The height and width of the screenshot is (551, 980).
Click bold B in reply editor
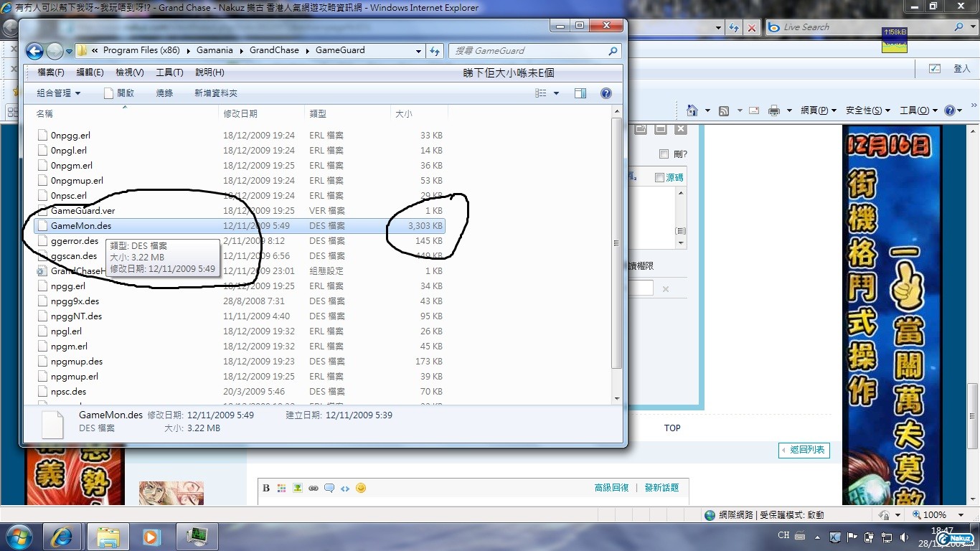[x=266, y=488]
